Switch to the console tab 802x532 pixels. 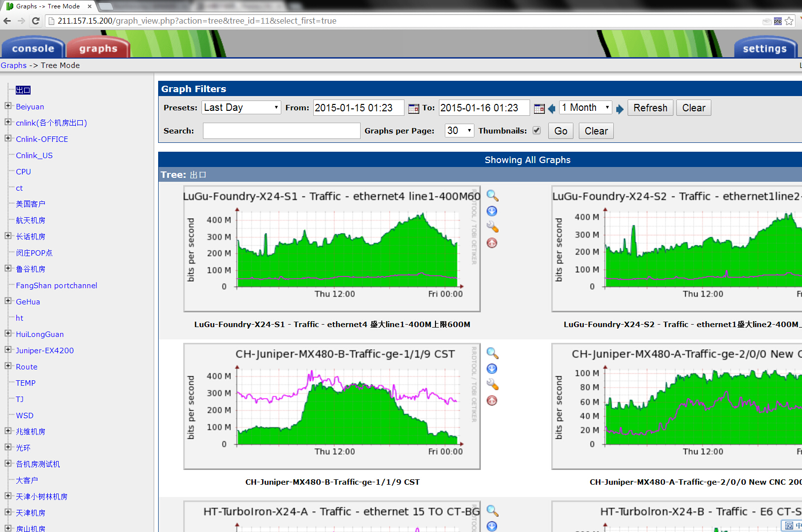[33, 48]
